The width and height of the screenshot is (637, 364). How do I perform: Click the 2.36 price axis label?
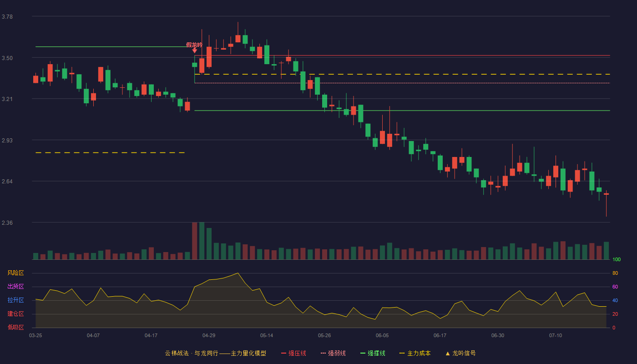tap(7, 223)
